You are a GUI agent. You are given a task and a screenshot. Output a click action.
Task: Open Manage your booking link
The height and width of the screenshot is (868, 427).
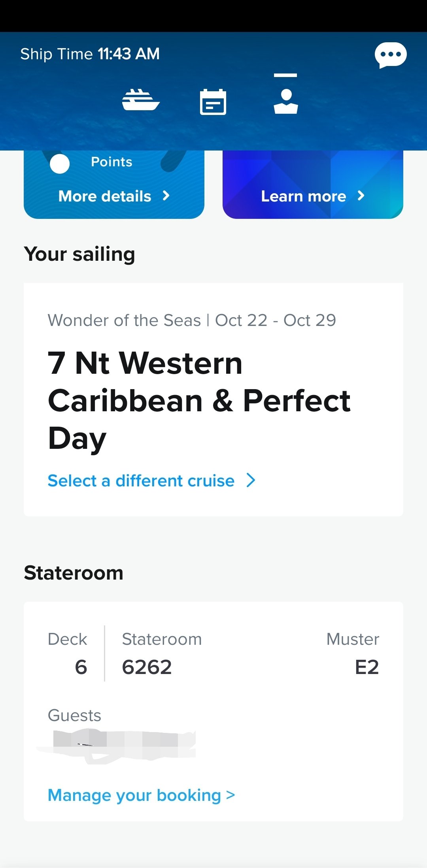[142, 795]
